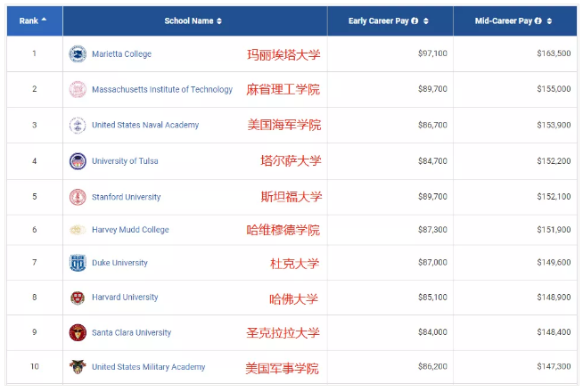Image resolution: width=583 pixels, height=392 pixels.
Task: Open the Massachusetts Institute of Technology link
Action: (161, 89)
